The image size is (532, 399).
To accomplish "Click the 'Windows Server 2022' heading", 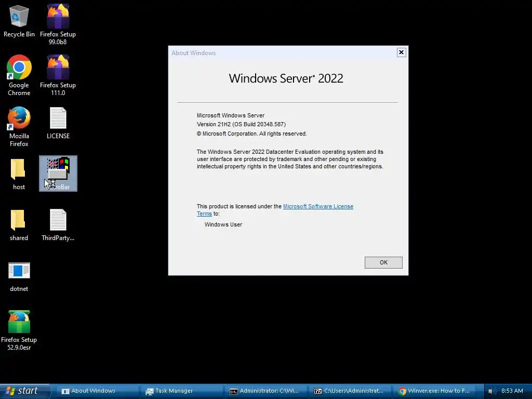I will (x=286, y=78).
